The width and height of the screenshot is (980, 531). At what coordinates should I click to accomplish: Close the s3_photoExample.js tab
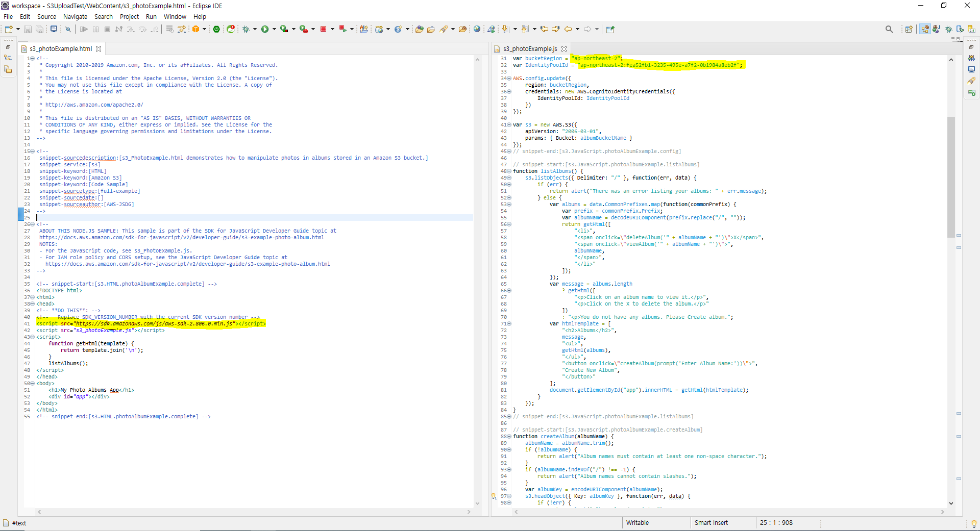(x=564, y=49)
